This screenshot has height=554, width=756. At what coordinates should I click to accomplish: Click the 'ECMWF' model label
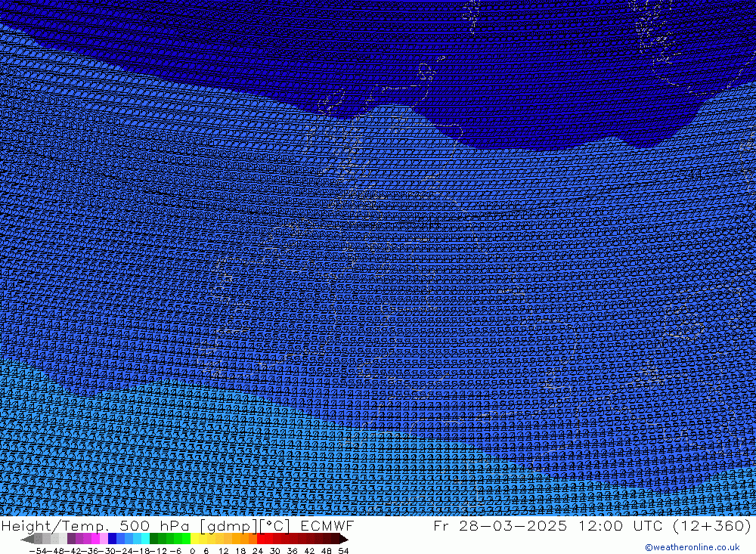pos(327,525)
